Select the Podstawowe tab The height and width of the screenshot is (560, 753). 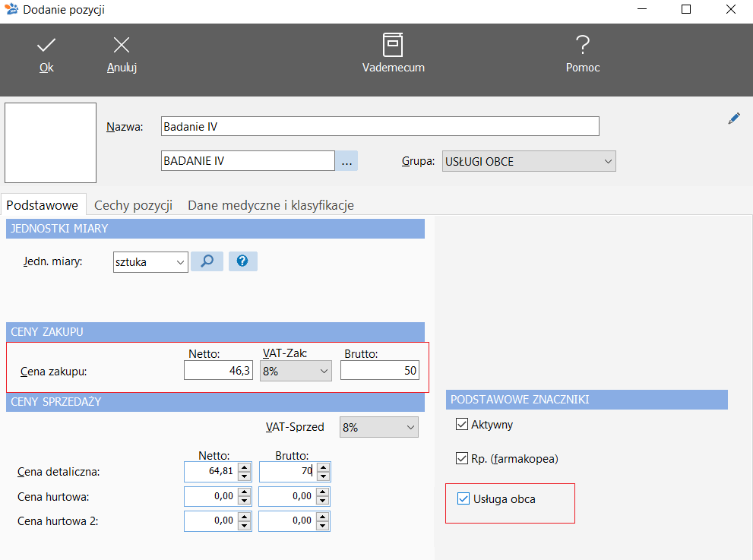tap(43, 205)
